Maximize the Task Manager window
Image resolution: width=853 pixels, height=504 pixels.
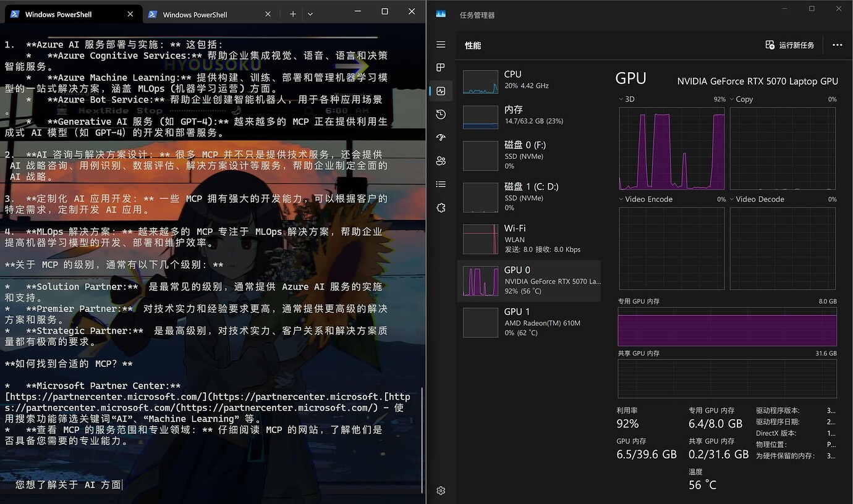point(812,9)
